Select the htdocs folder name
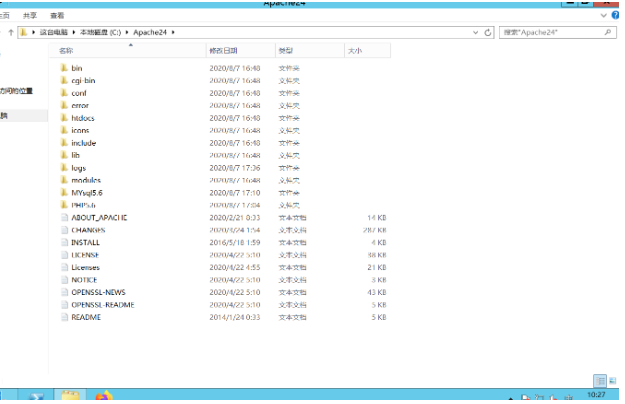The image size is (625, 404). tap(83, 118)
